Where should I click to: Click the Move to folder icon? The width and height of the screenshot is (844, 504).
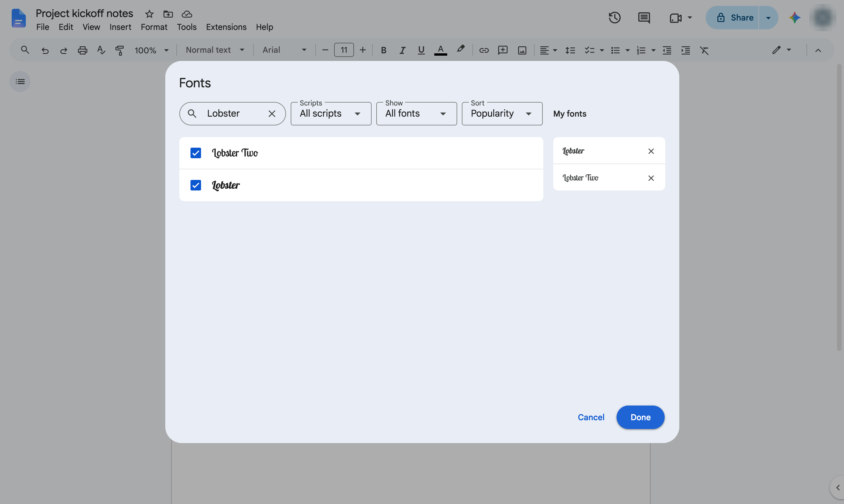(x=168, y=14)
